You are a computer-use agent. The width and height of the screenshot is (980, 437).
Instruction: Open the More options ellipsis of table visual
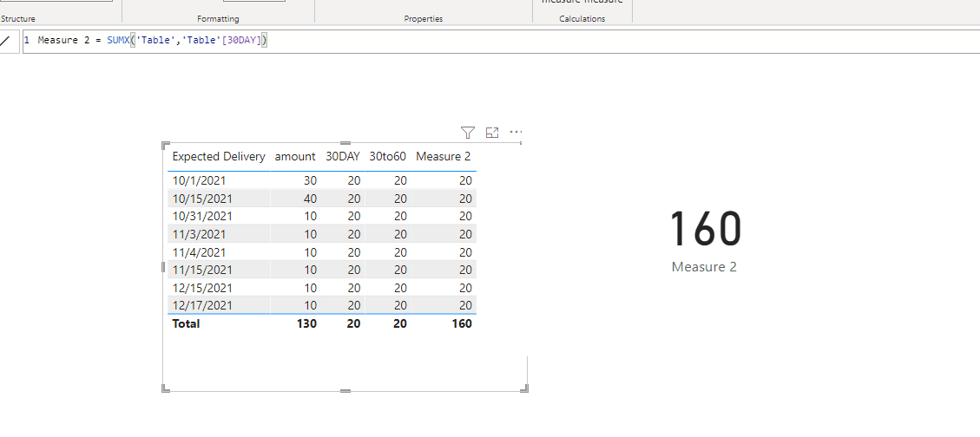pyautogui.click(x=516, y=133)
